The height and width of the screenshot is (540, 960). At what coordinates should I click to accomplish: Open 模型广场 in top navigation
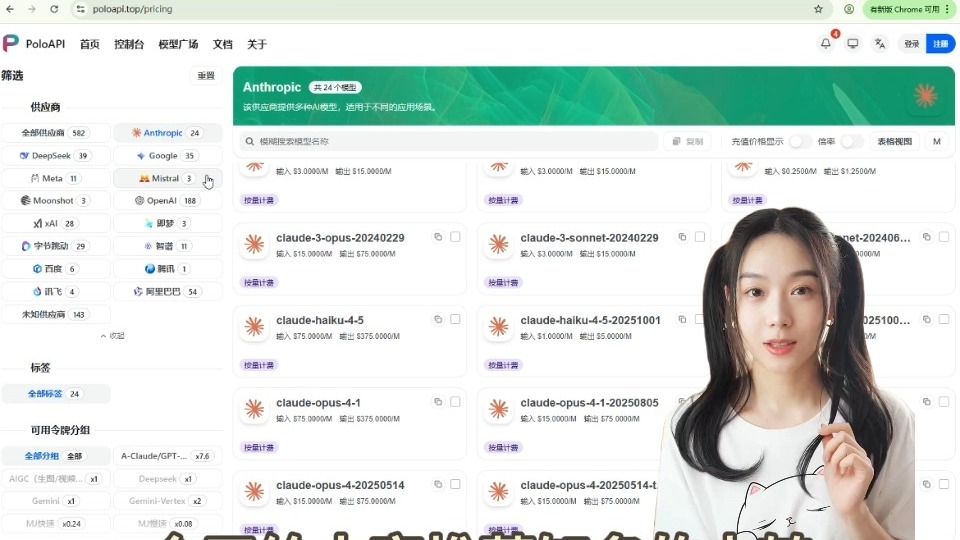click(x=178, y=44)
